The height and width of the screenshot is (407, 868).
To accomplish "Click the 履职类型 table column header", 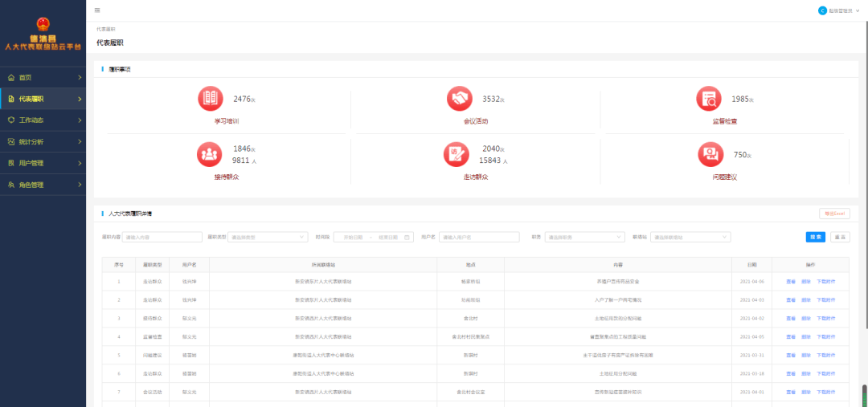I will [x=152, y=265].
